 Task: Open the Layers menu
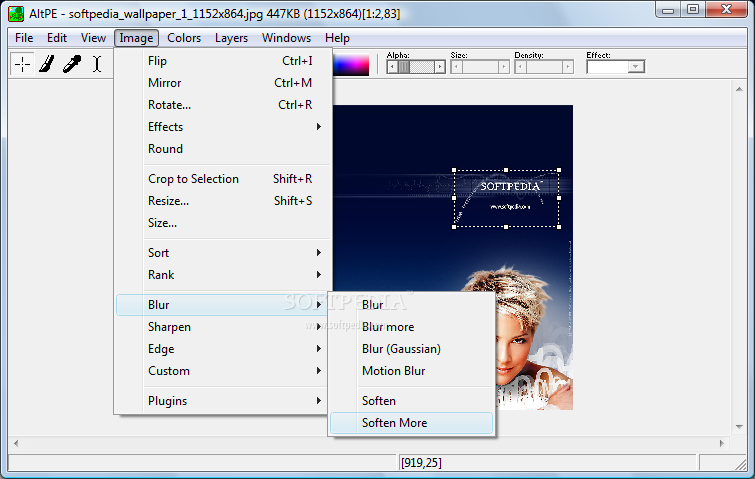click(x=231, y=38)
